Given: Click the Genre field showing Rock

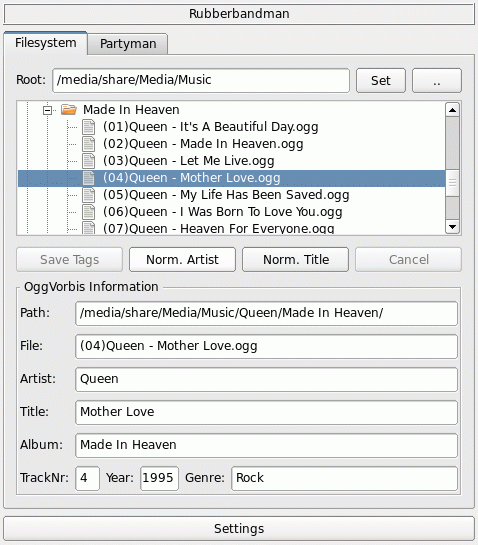Looking at the screenshot, I should tap(345, 479).
